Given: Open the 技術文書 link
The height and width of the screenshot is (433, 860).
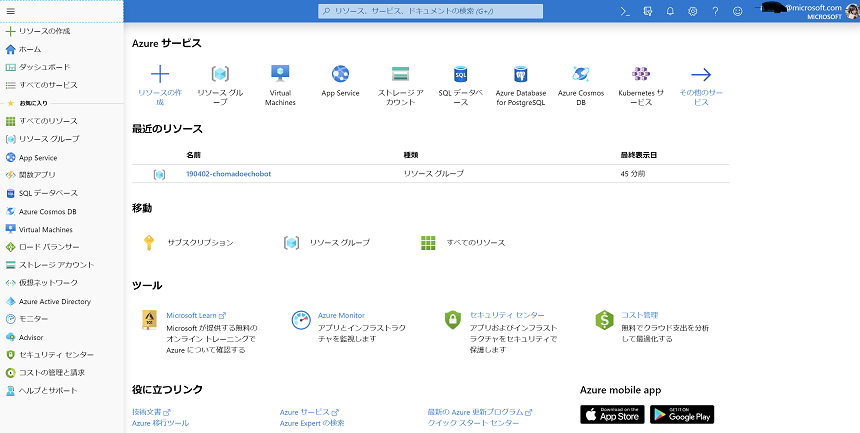Looking at the screenshot, I should [x=151, y=412].
